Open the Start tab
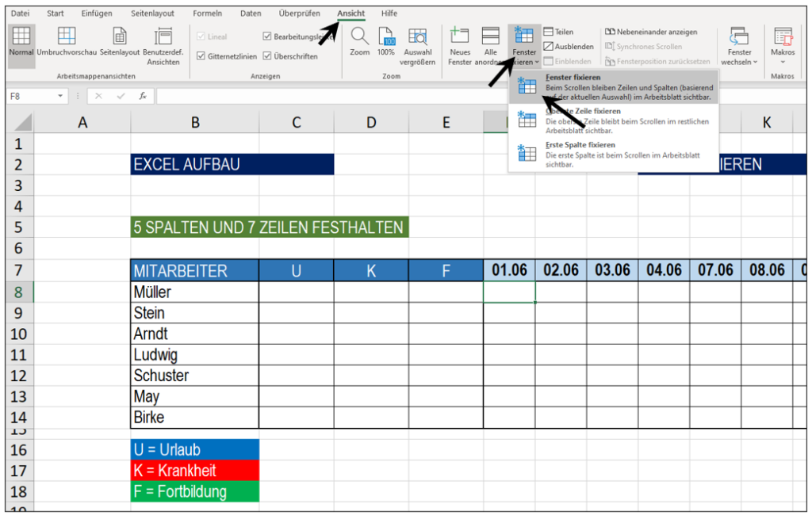Image resolution: width=812 pixels, height=523 pixels. tap(56, 13)
